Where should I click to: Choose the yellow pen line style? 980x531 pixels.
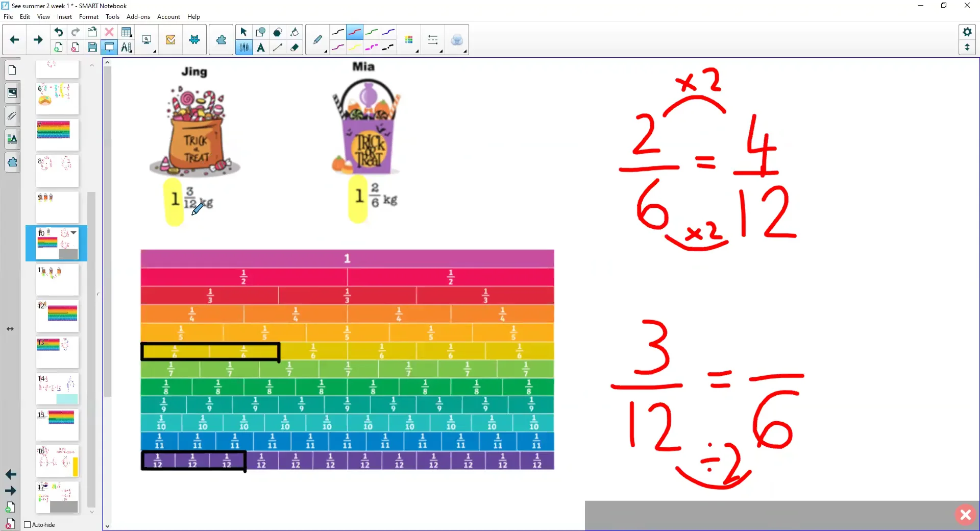click(355, 47)
